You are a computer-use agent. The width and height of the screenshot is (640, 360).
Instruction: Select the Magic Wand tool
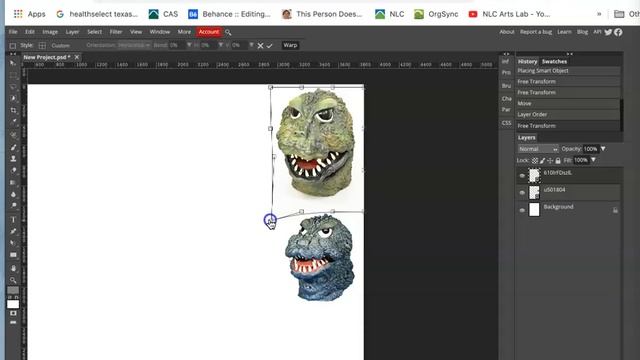[13, 98]
